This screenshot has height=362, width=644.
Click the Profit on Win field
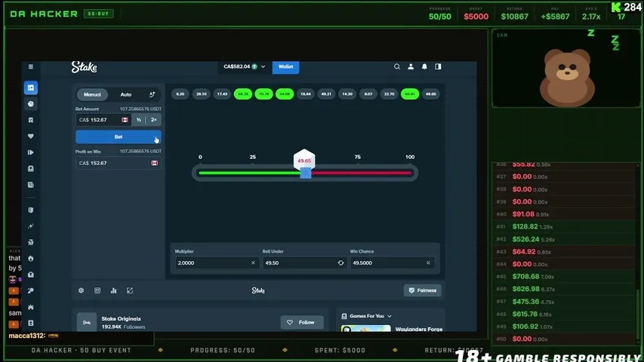[x=119, y=163]
